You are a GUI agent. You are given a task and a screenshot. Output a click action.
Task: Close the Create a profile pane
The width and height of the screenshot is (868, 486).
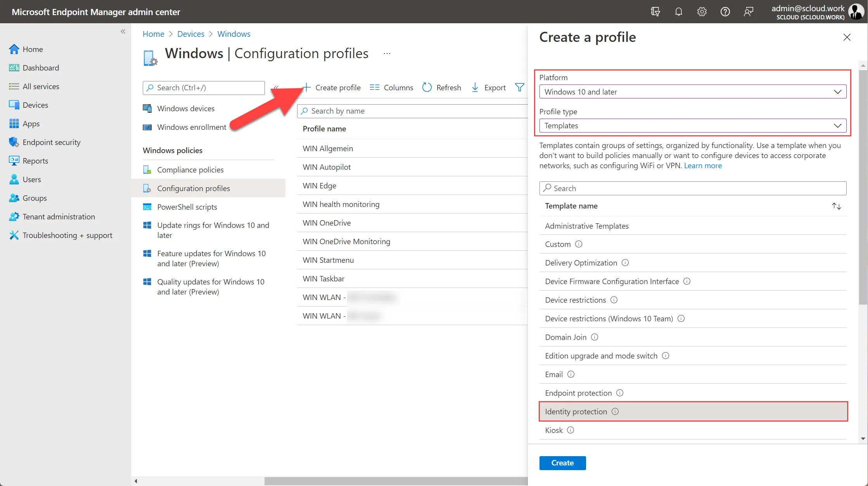coord(847,37)
